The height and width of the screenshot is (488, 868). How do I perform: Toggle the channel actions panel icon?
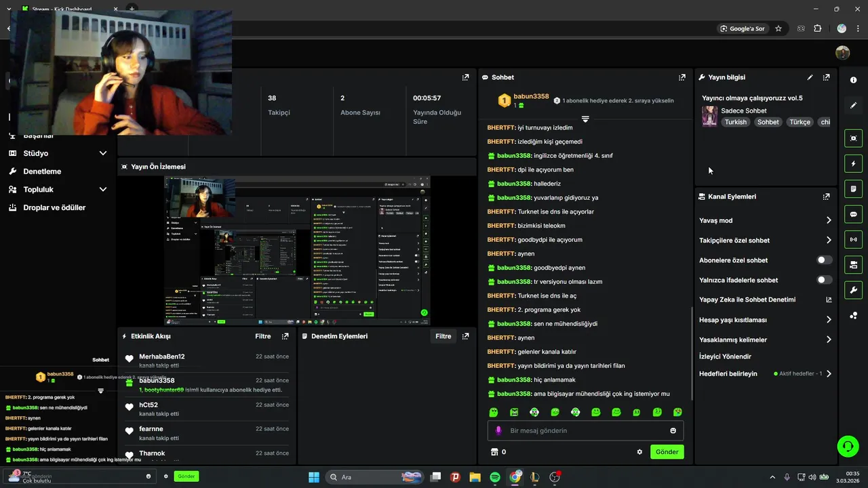tap(853, 264)
